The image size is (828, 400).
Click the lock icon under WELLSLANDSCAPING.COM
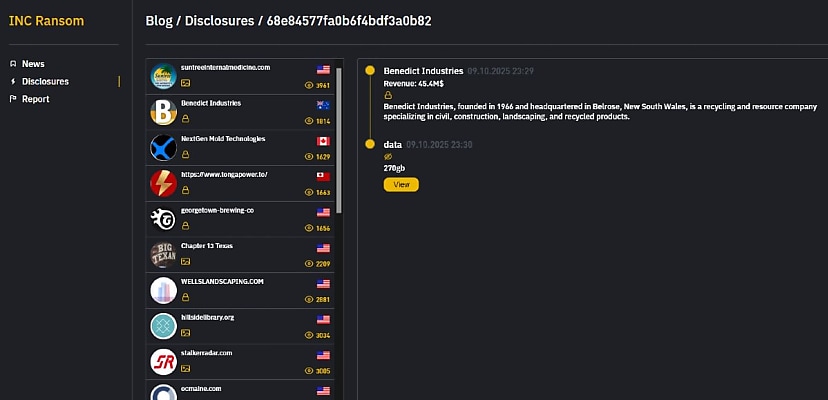[185, 297]
